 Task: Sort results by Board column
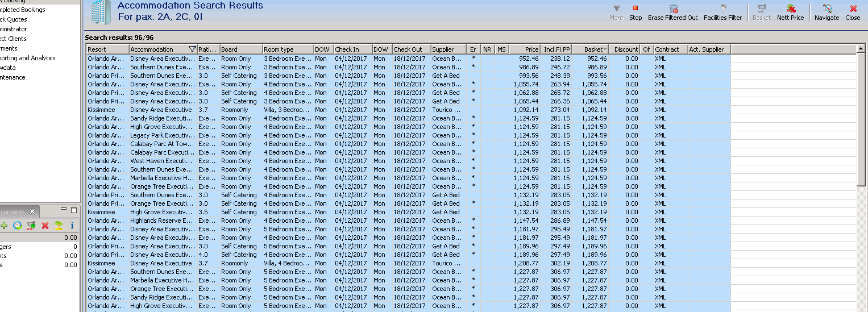[x=241, y=49]
